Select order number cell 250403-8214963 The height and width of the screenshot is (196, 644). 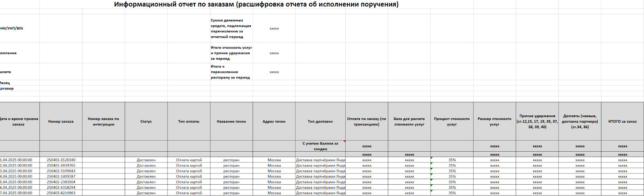click(x=61, y=193)
